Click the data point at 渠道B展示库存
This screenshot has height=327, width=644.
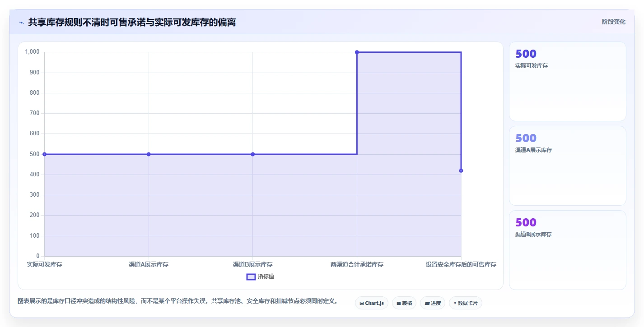[253, 154]
